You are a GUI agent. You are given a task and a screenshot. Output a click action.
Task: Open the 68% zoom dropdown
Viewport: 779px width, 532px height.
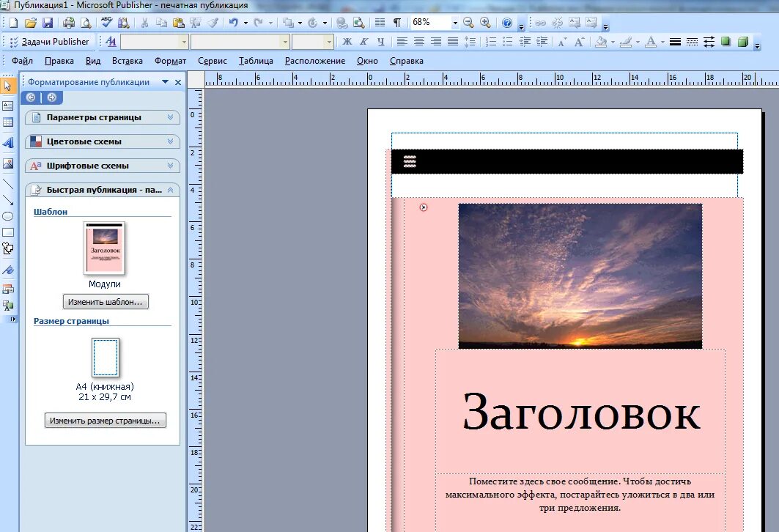pyautogui.click(x=454, y=23)
